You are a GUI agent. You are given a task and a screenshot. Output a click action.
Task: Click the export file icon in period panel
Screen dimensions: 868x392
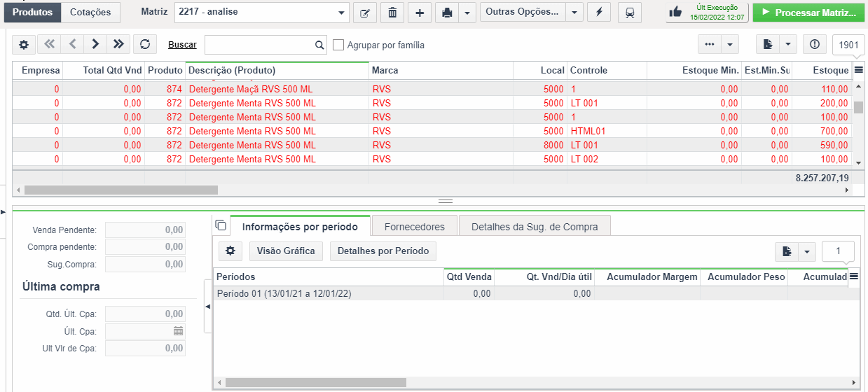pyautogui.click(x=787, y=251)
